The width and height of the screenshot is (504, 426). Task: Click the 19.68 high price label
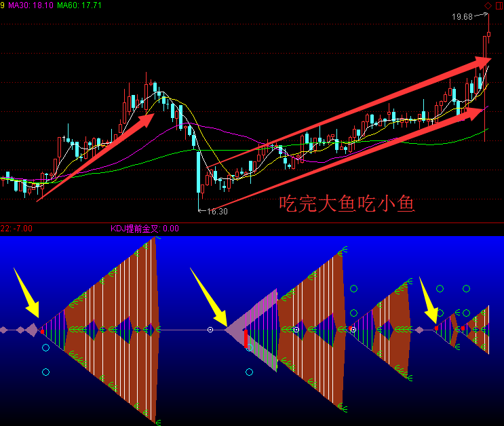coord(462,17)
